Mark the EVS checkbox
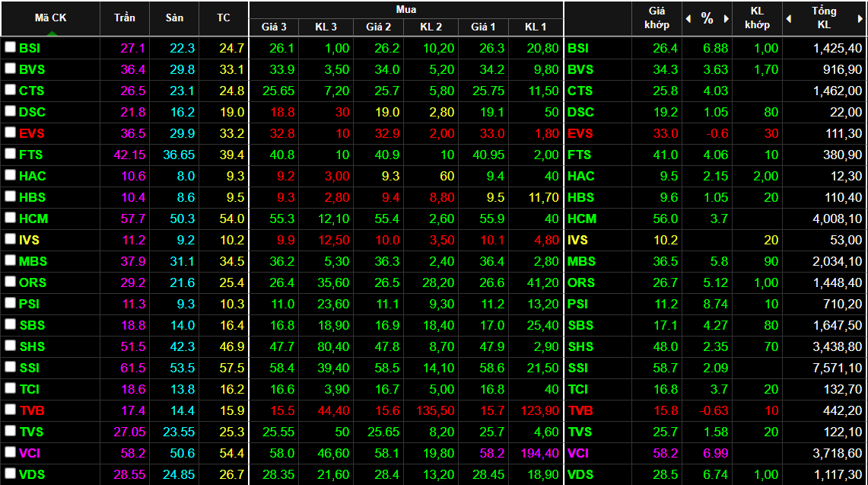This screenshot has width=868, height=485. point(10,132)
